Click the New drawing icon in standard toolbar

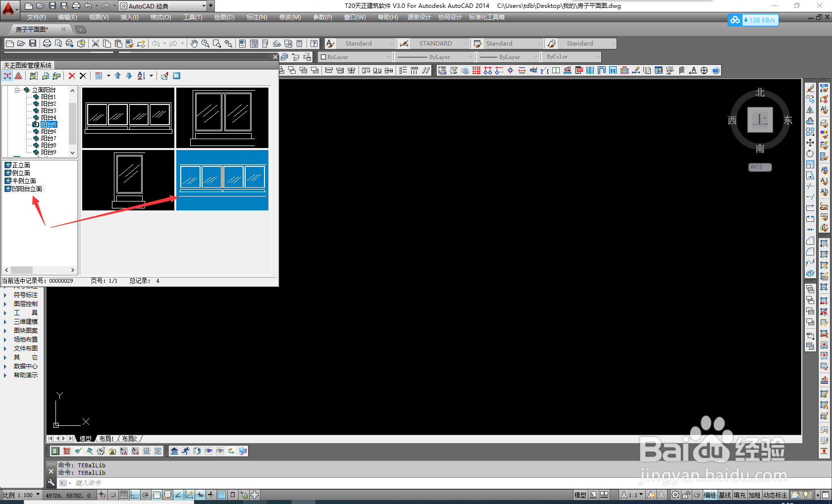(9, 44)
